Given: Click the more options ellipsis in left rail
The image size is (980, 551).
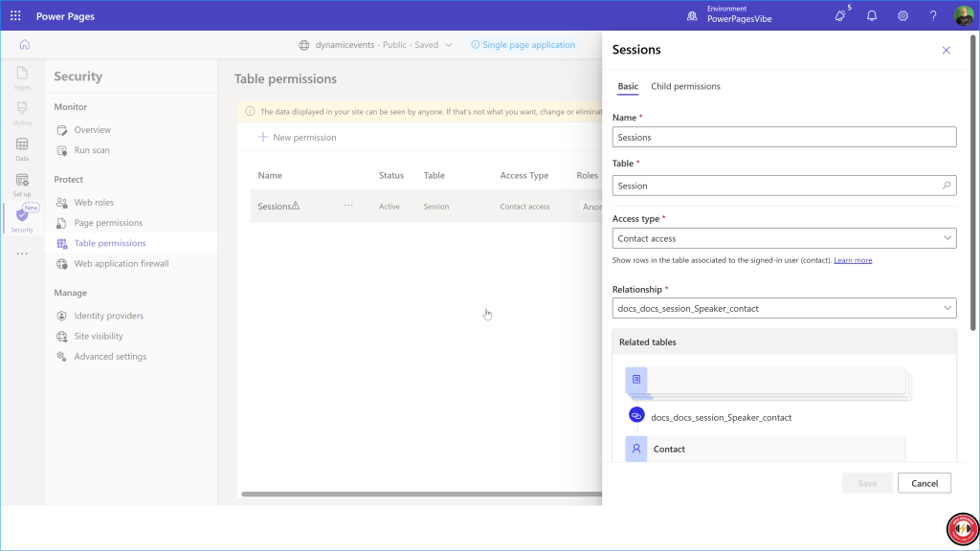Looking at the screenshot, I should [x=22, y=253].
